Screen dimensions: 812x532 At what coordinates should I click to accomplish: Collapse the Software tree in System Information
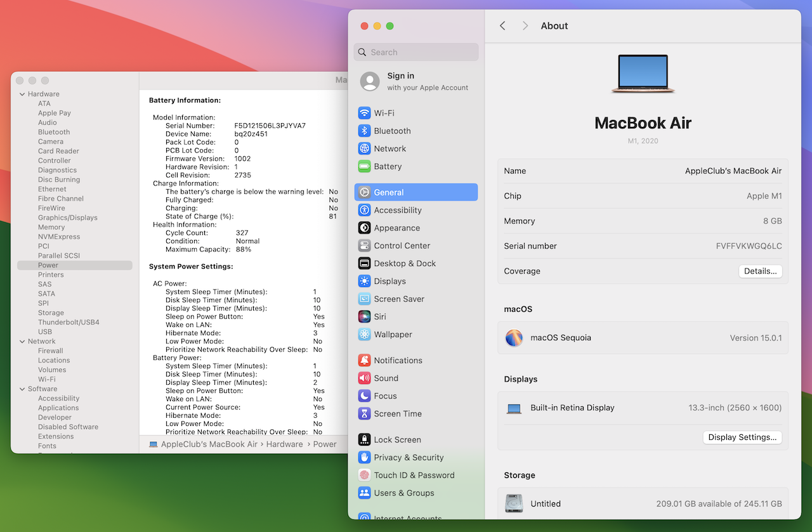[x=22, y=389]
